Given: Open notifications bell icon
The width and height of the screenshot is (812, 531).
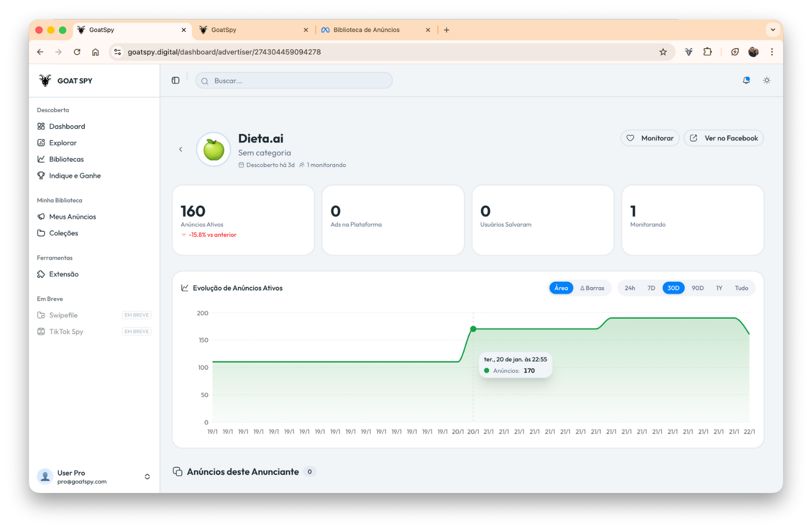Looking at the screenshot, I should pos(746,81).
